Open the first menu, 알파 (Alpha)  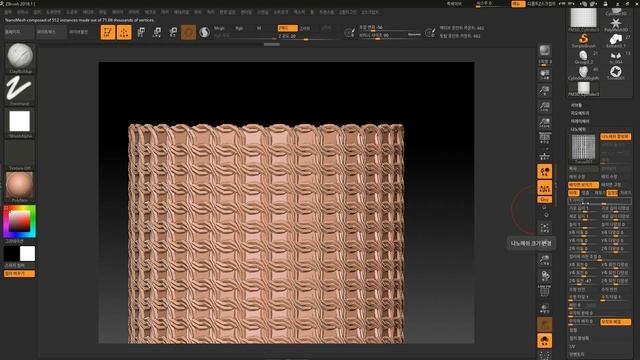point(8,12)
